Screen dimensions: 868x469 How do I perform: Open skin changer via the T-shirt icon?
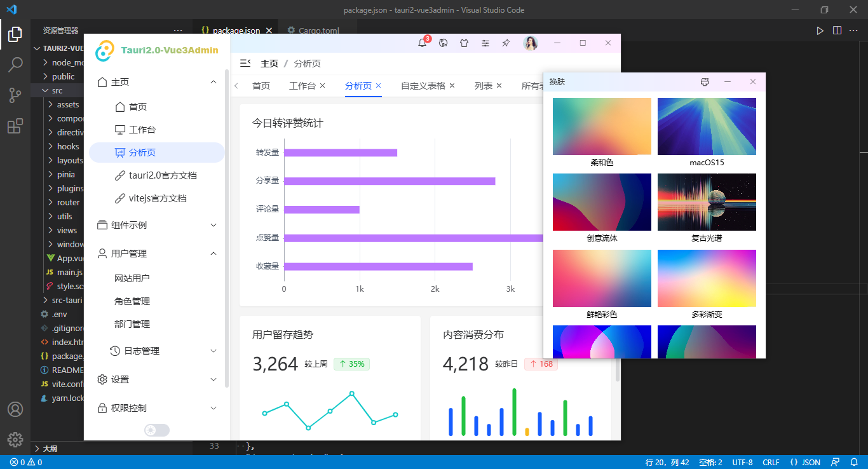point(464,43)
